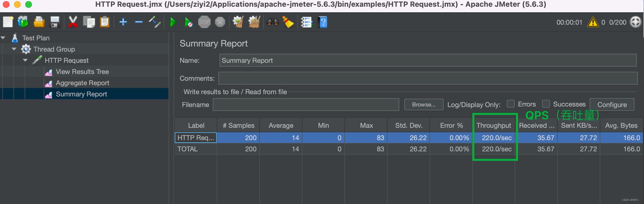Collapse the HTTP Request node arrow
Viewport: 644px width, 204px height.
[x=25, y=60]
